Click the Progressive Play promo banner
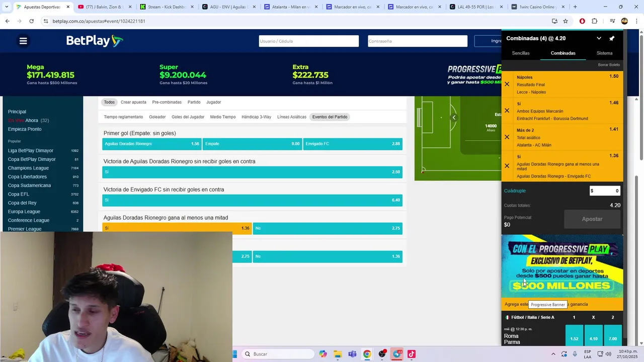The image size is (644, 362). tap(562, 267)
